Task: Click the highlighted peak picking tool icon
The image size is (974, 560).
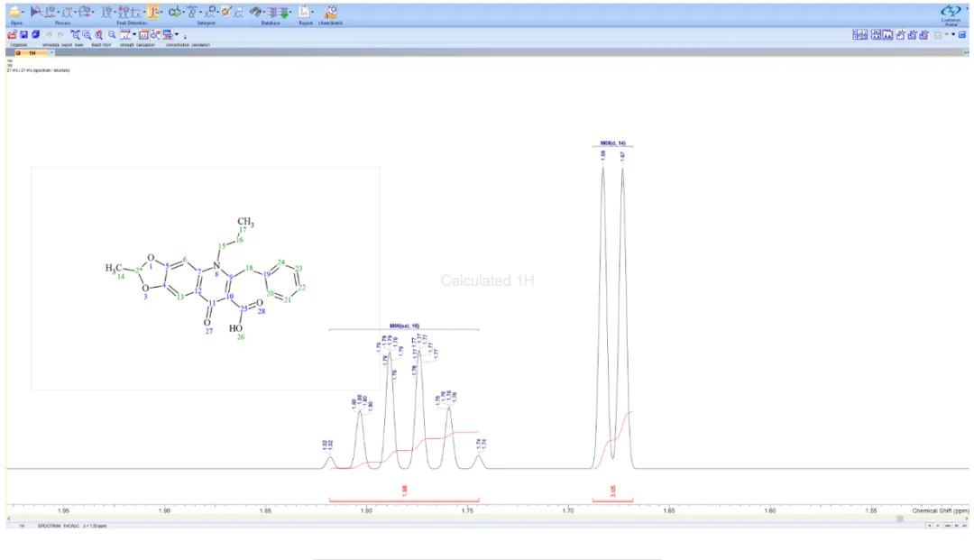Action: 152,12
